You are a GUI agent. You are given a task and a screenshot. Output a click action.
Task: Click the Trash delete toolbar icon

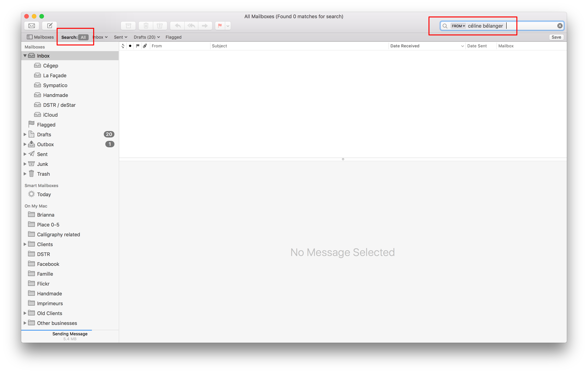click(146, 26)
